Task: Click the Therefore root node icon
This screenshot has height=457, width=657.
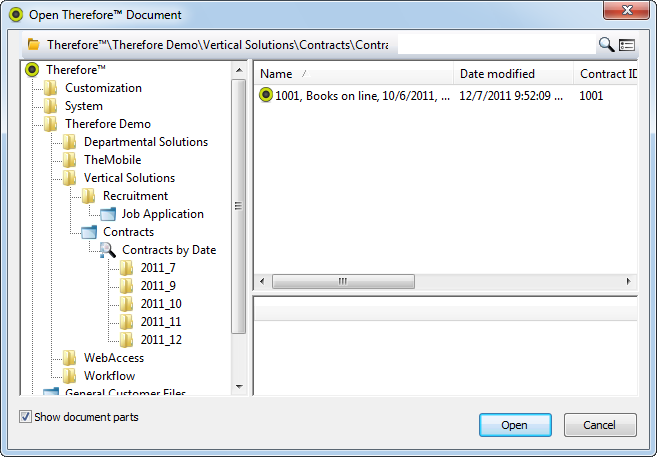Action: click(32, 70)
